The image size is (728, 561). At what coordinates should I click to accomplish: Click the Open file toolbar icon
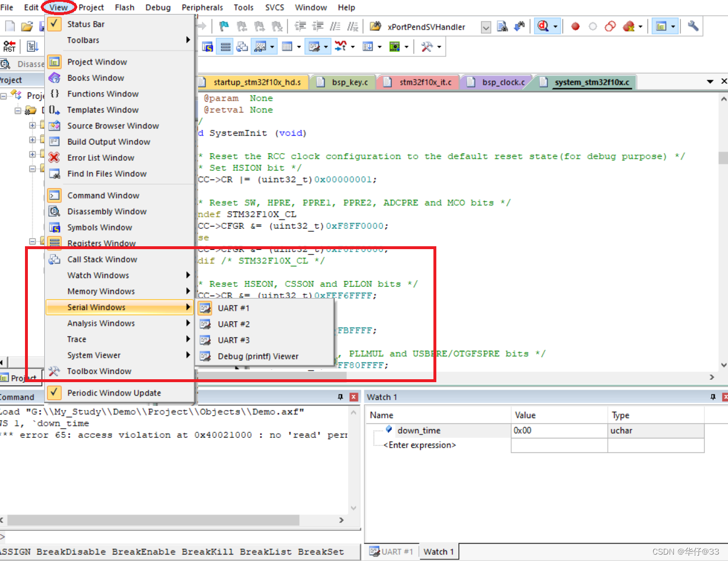point(27,26)
